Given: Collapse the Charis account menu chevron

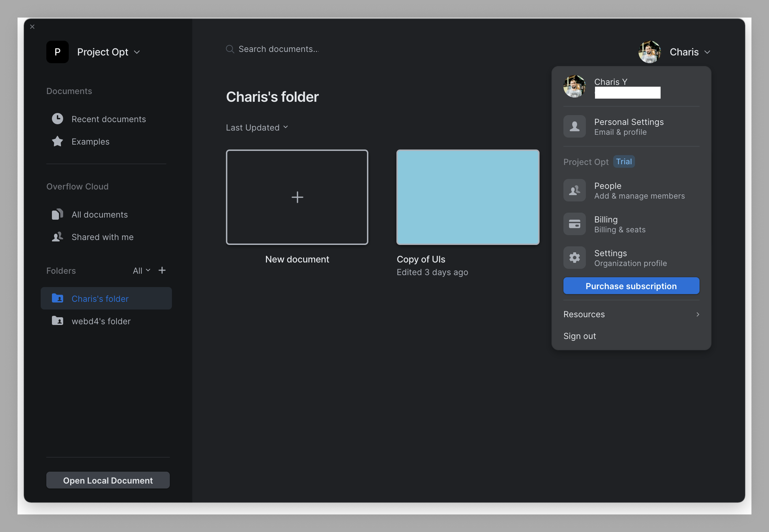Looking at the screenshot, I should (707, 52).
